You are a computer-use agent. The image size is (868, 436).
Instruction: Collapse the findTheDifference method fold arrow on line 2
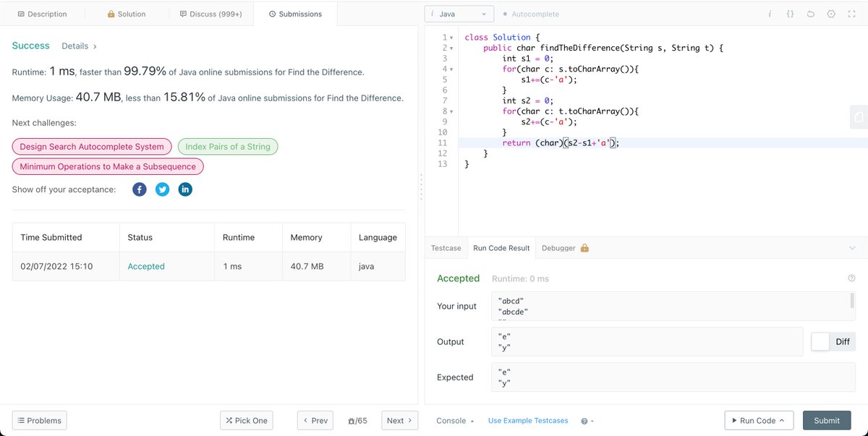451,48
